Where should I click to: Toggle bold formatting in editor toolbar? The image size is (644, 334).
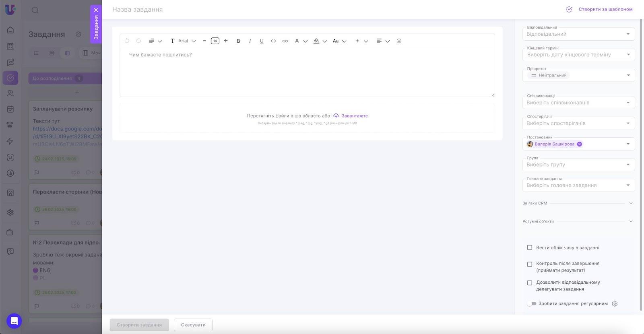coord(238,41)
